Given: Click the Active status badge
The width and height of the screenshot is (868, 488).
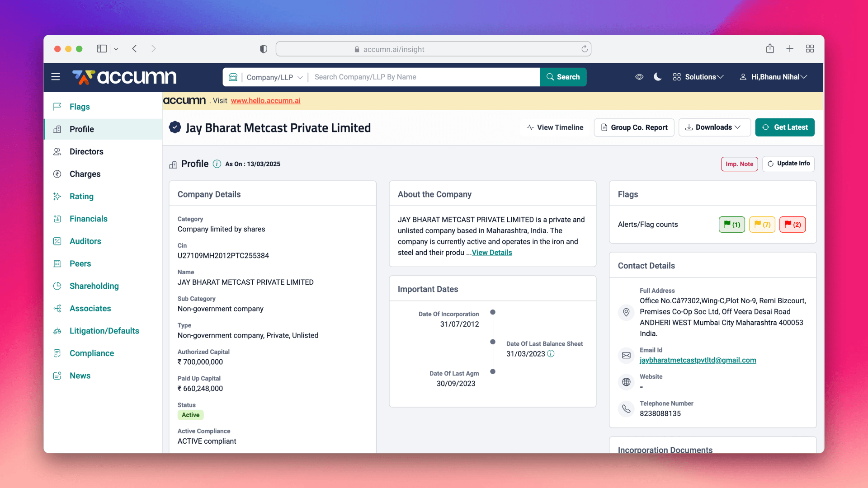Looking at the screenshot, I should [x=190, y=415].
